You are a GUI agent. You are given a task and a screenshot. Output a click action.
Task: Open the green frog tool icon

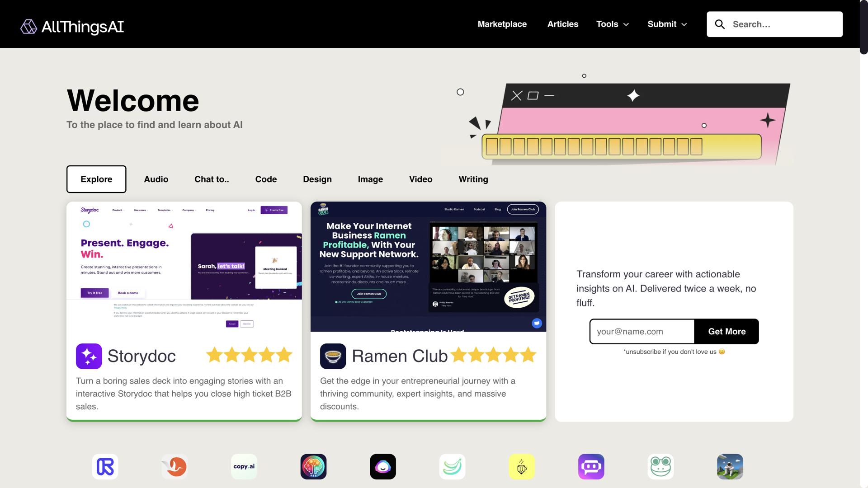click(660, 466)
